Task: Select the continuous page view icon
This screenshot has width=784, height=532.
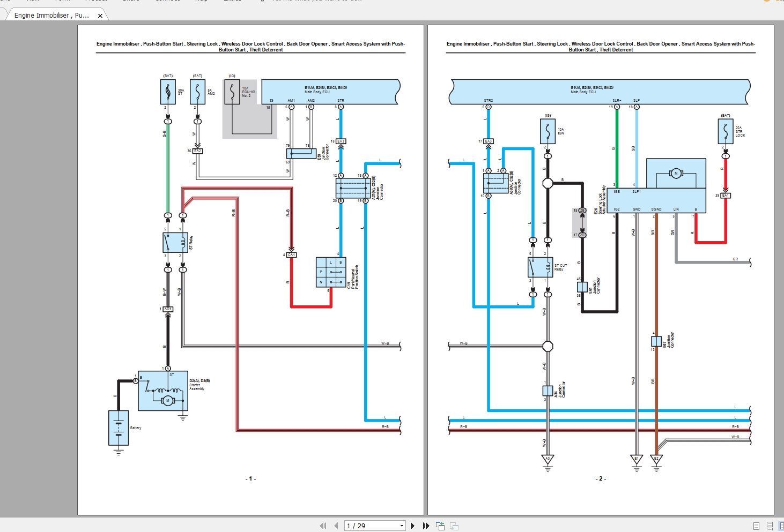Action: tap(770, 526)
